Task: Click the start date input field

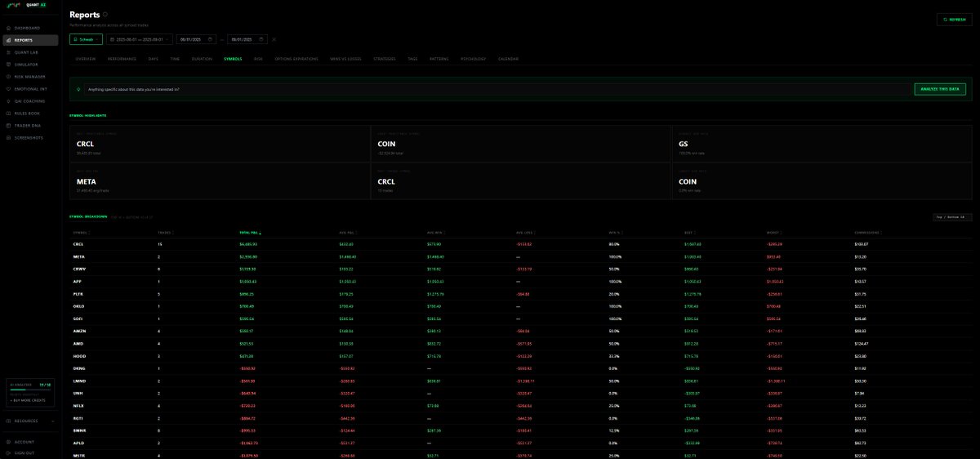Action: pyautogui.click(x=197, y=39)
